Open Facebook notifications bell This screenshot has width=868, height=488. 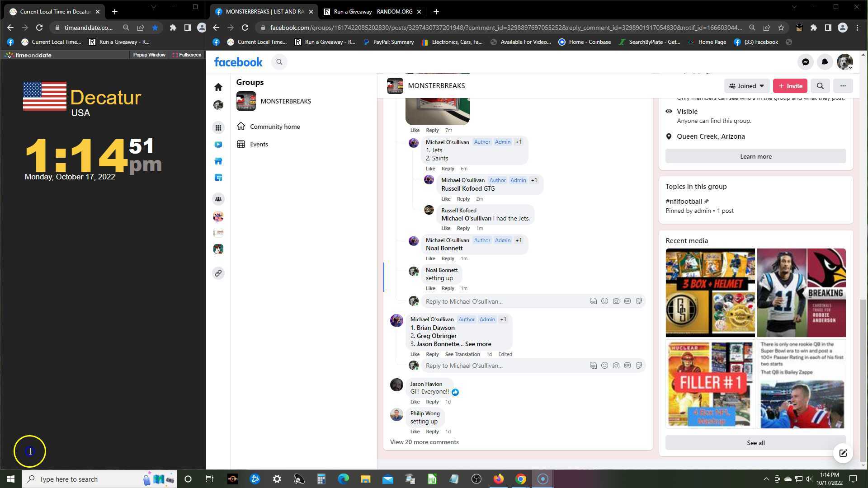click(825, 62)
